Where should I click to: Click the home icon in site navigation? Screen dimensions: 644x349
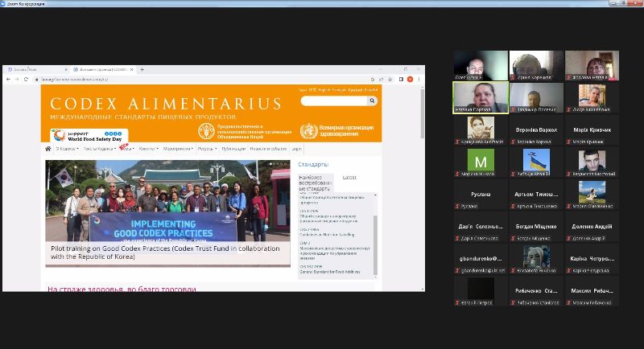48,149
